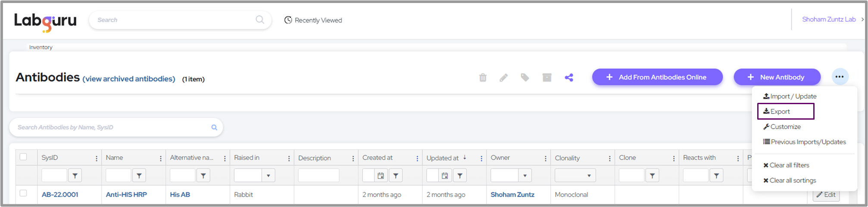
Task: Open the Name column options menu
Action: (161, 158)
